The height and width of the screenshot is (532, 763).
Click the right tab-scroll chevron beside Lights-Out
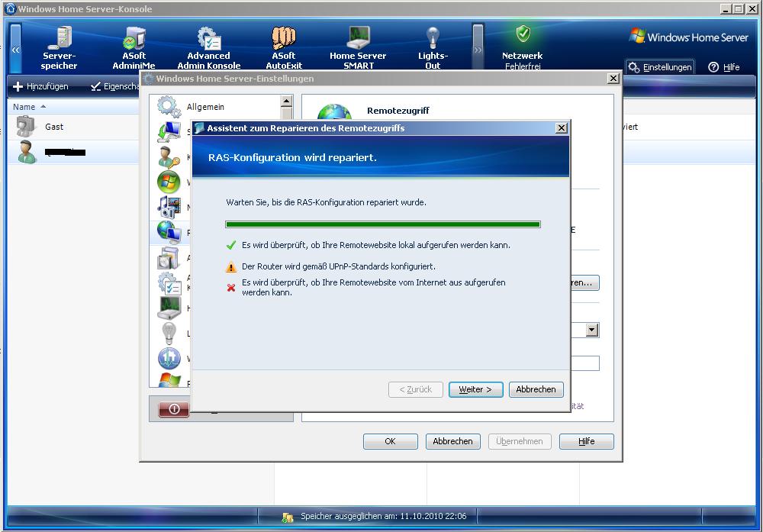coord(478,49)
